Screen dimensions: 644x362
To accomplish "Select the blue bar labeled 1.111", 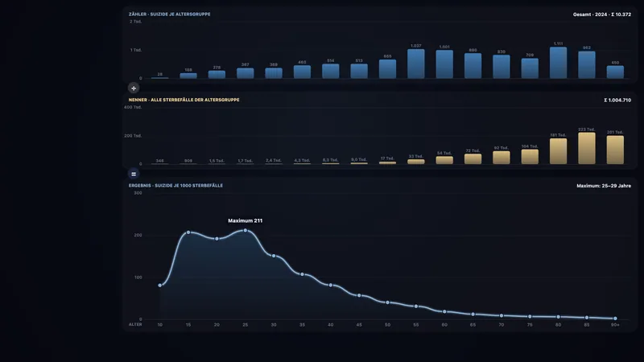I will point(558,63).
